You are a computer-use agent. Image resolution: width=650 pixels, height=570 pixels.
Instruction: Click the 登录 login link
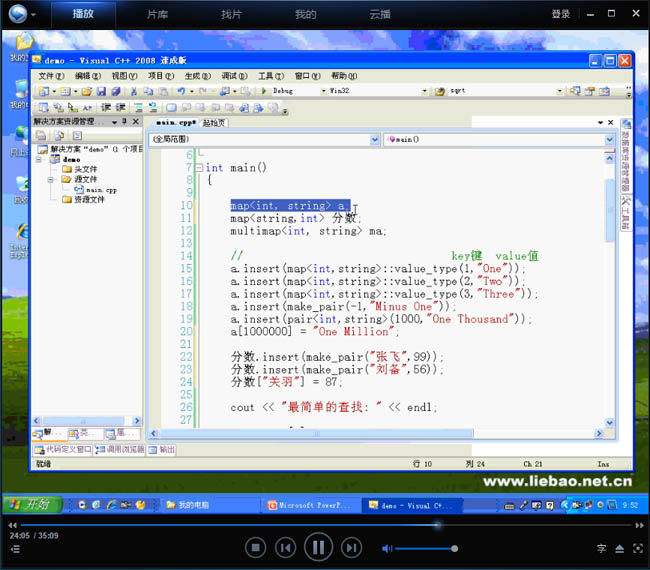click(x=561, y=15)
